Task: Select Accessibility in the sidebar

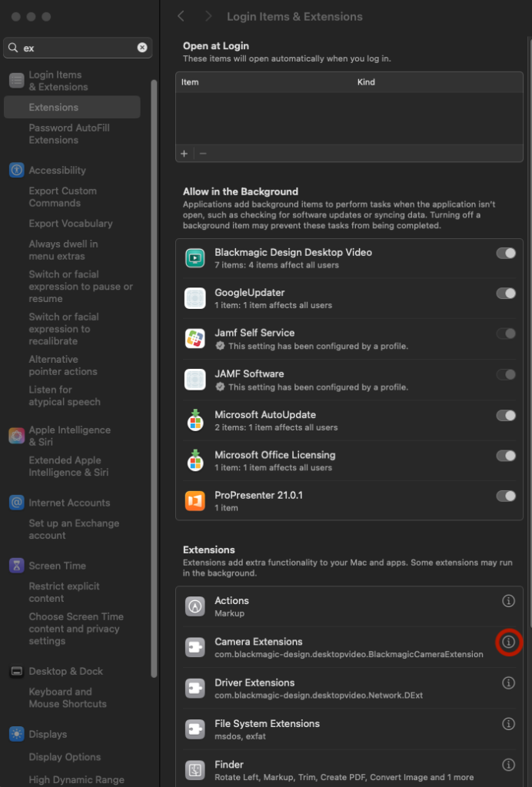Action: (x=57, y=171)
